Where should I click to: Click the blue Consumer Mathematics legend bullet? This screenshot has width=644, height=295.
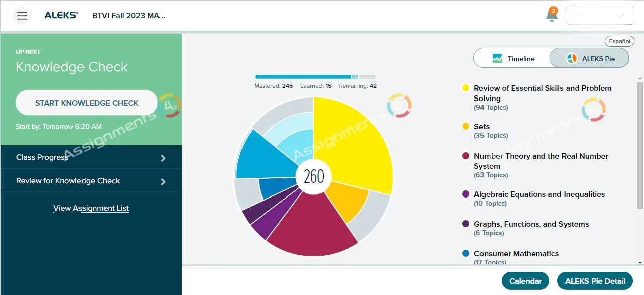coord(466,254)
